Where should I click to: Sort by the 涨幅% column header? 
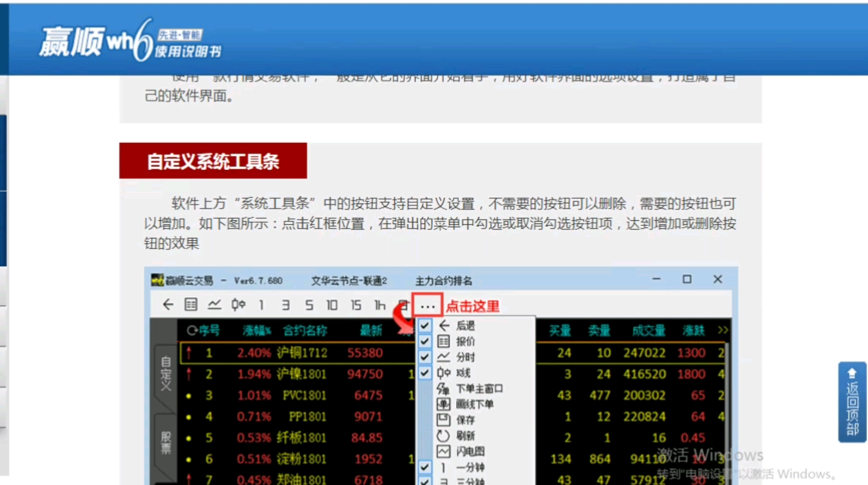pos(257,331)
